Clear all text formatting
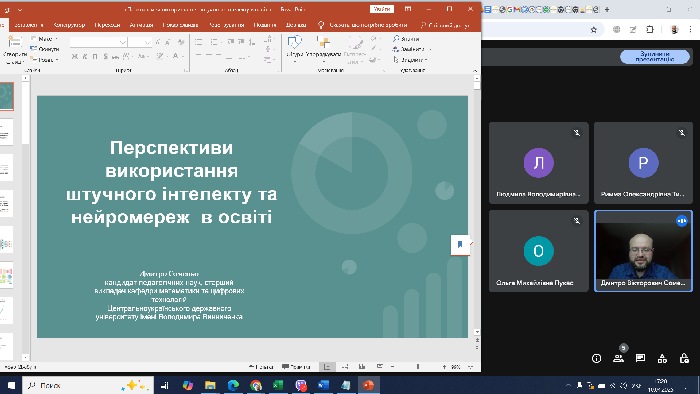The image size is (700, 394). coord(181,42)
